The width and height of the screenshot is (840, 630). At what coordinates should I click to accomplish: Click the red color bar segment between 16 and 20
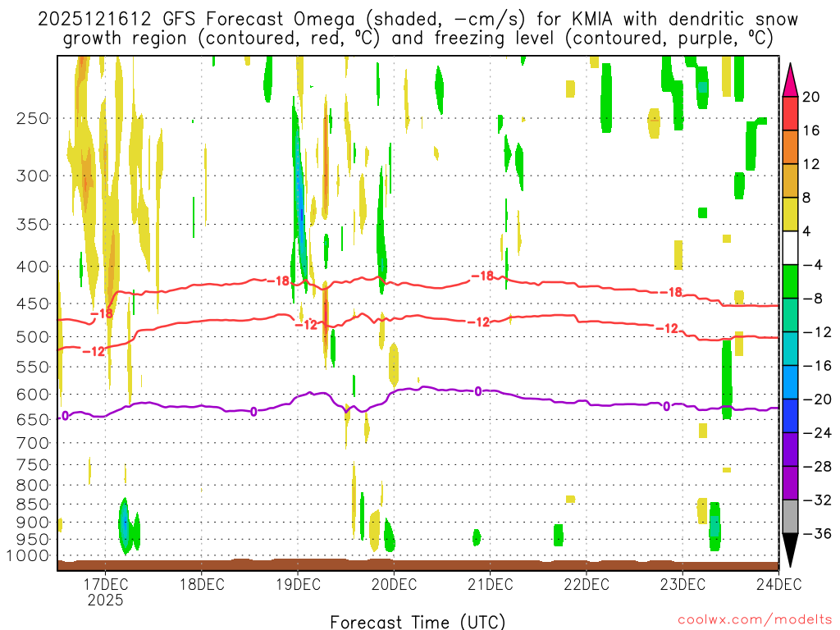click(790, 113)
